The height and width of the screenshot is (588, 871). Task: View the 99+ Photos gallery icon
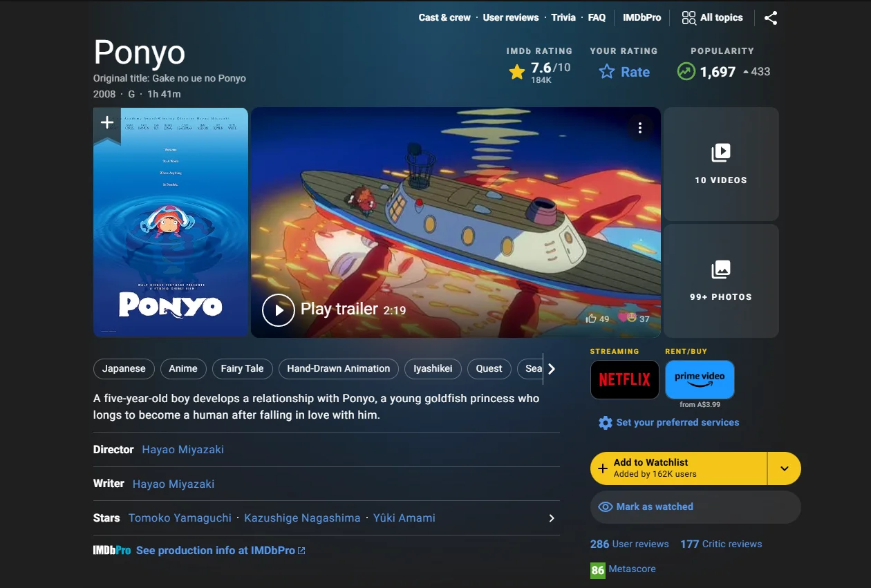point(720,270)
